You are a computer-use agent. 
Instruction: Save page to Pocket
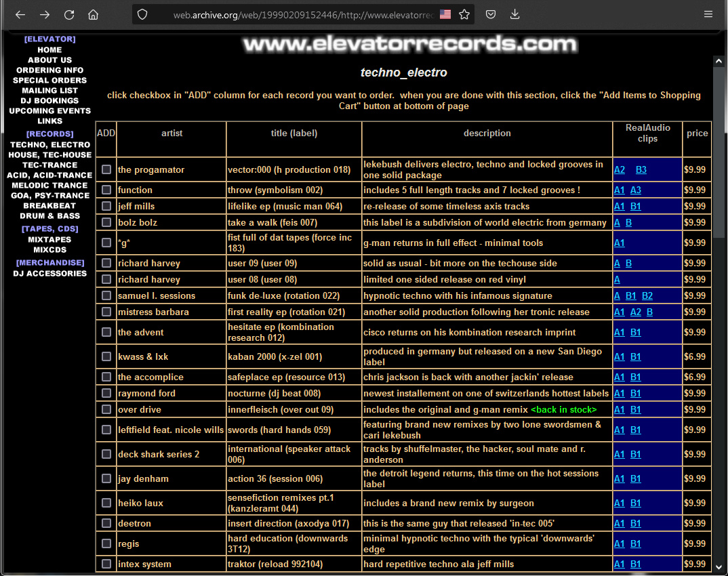491,15
